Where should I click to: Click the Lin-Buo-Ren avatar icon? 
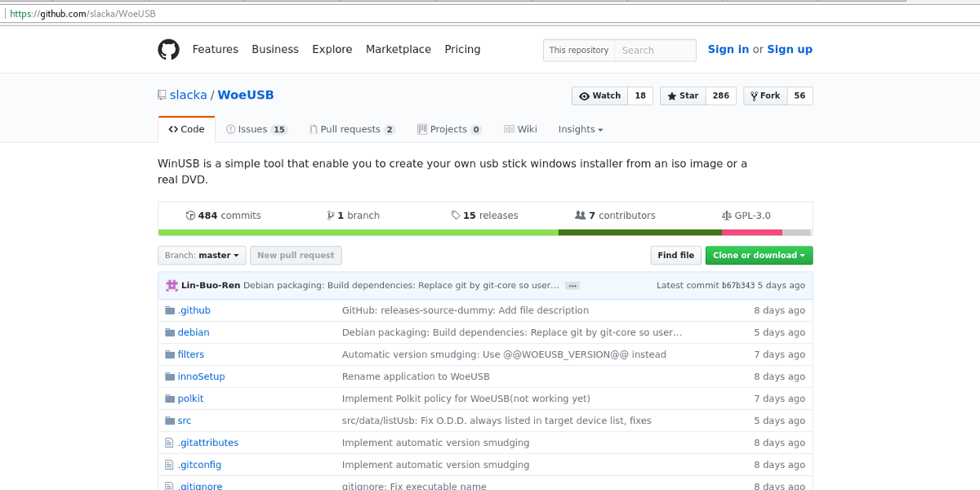(x=171, y=286)
